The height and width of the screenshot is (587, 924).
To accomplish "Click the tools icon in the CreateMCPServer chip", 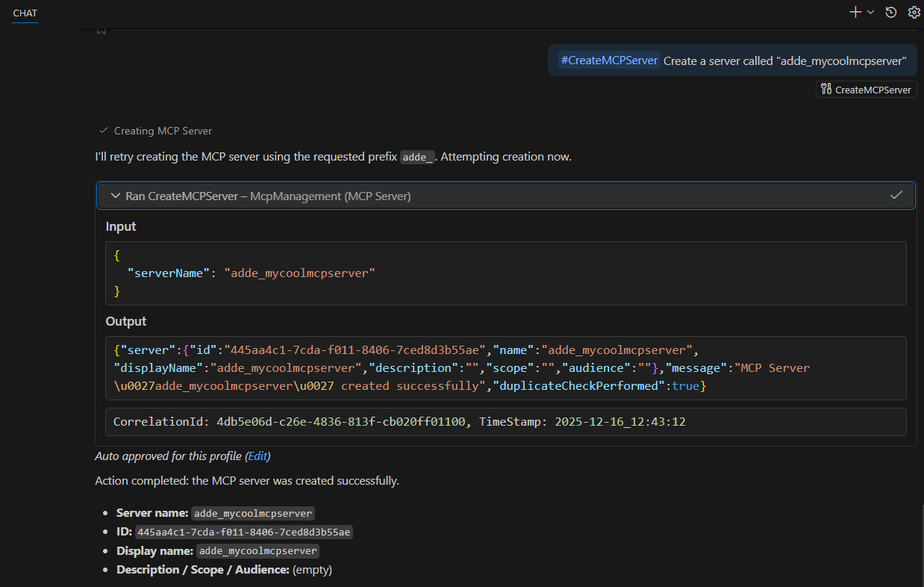I will [x=825, y=90].
